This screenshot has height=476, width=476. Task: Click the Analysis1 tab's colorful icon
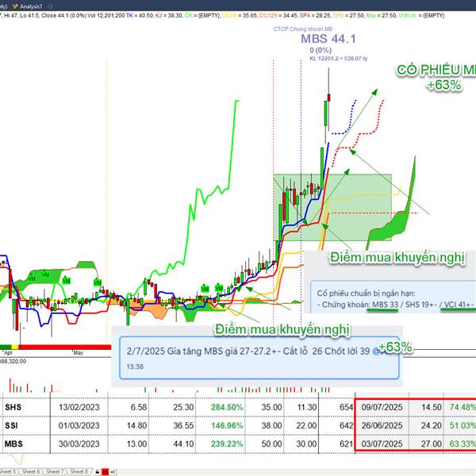(x=15, y=6)
